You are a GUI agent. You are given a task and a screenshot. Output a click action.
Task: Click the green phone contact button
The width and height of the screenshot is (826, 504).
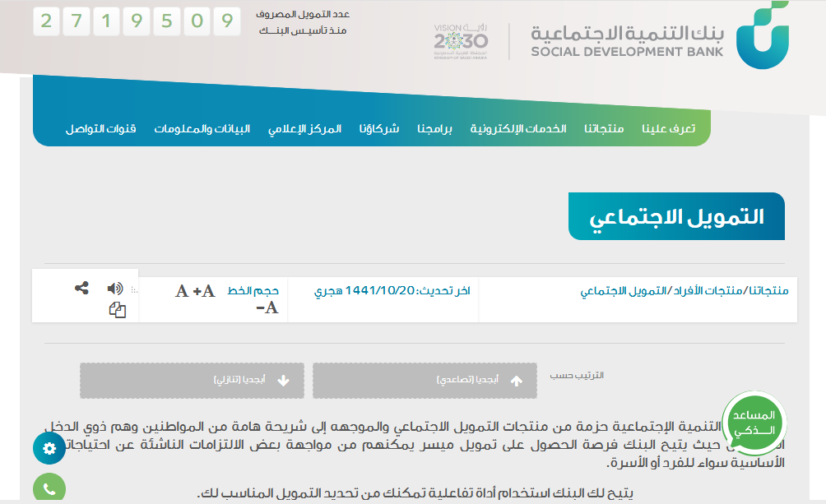(x=49, y=489)
